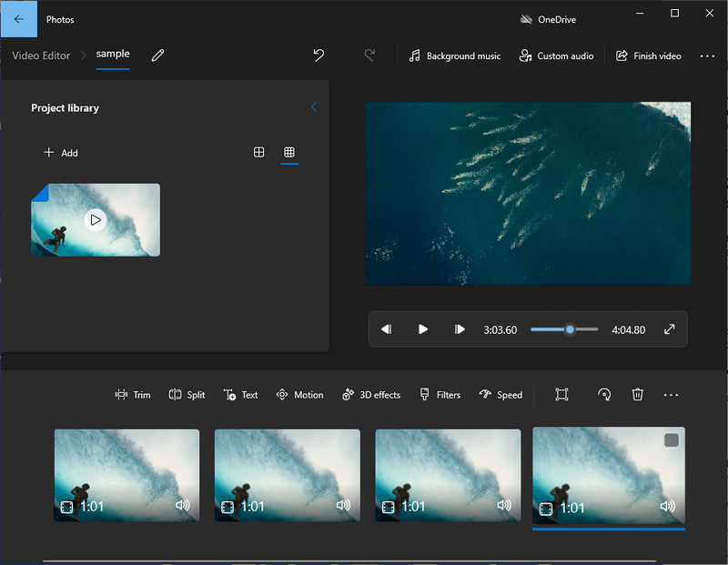Image resolution: width=728 pixels, height=565 pixels.
Task: Expand the preview to full screen
Action: (669, 329)
